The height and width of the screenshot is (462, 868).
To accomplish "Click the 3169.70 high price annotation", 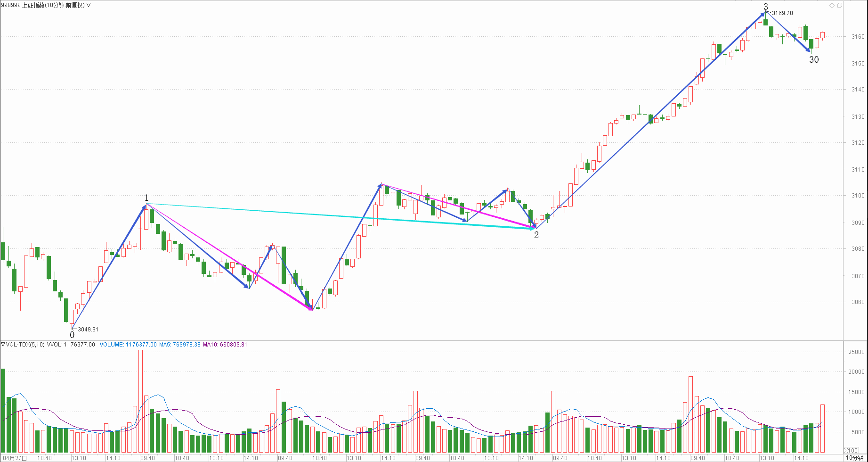I will [x=782, y=13].
